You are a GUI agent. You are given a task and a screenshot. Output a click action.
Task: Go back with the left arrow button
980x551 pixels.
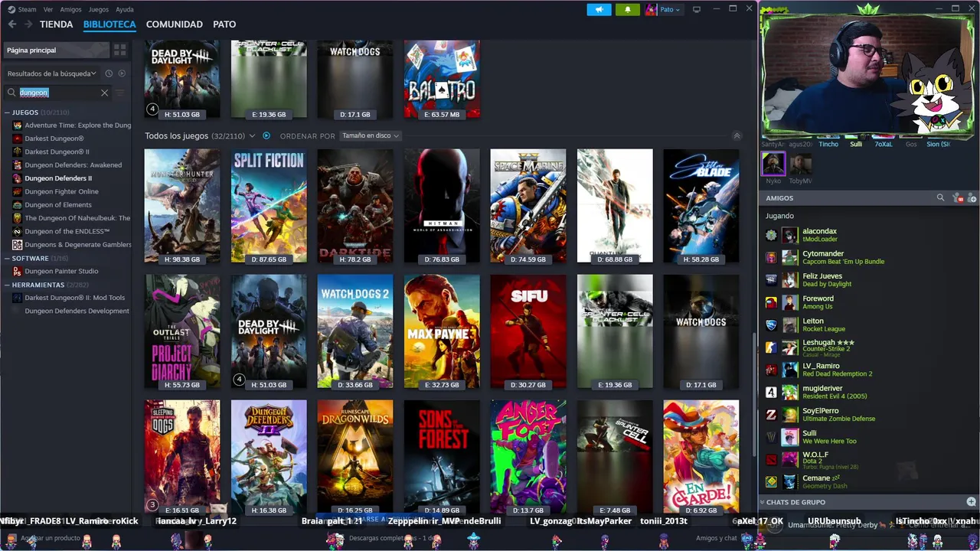point(12,24)
